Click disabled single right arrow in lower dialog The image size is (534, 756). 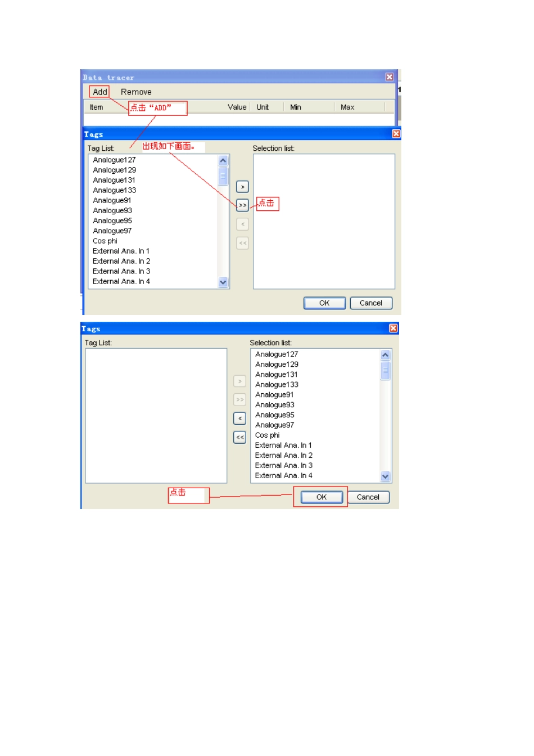click(x=239, y=381)
